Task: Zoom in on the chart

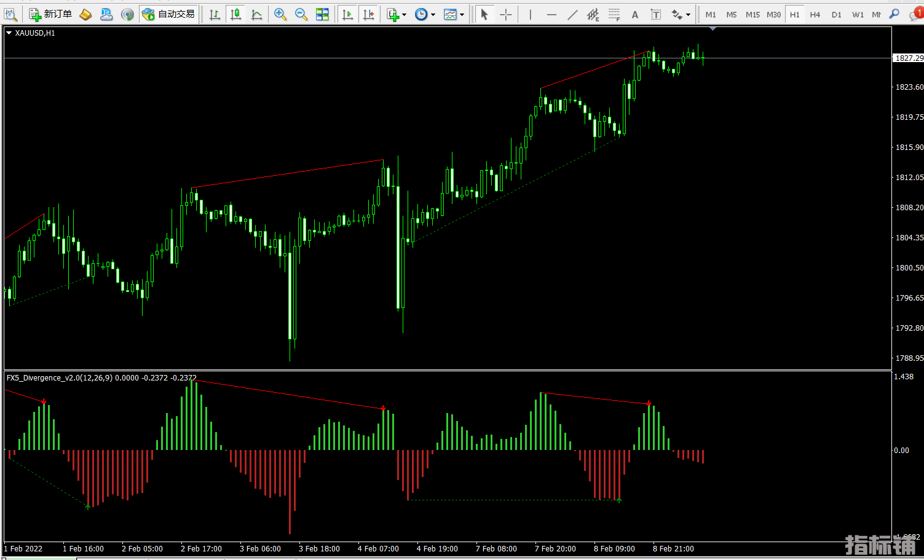Action: click(x=280, y=14)
